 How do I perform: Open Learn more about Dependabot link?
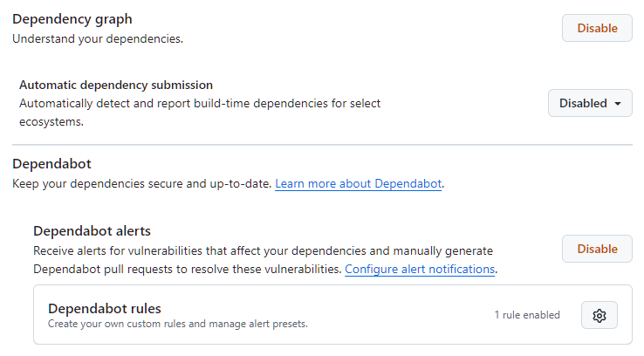coord(358,183)
